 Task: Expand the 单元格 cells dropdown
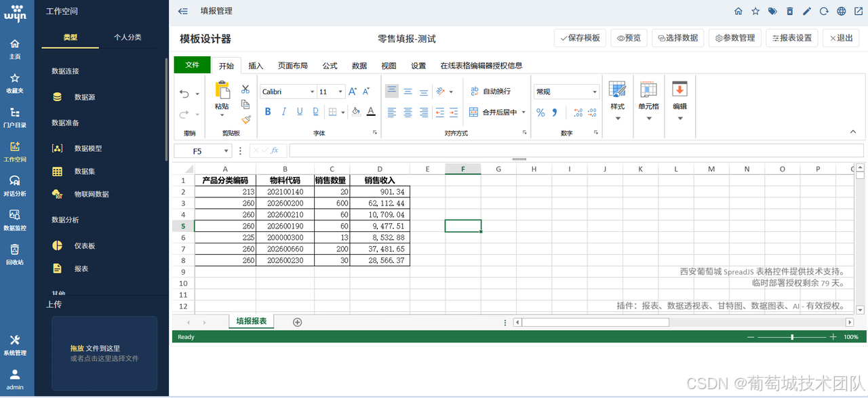tap(649, 119)
